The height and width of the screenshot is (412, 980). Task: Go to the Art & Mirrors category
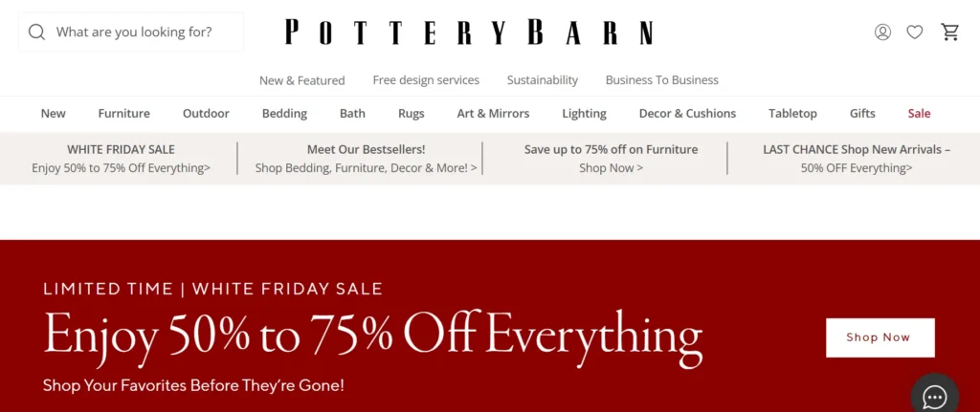(493, 113)
